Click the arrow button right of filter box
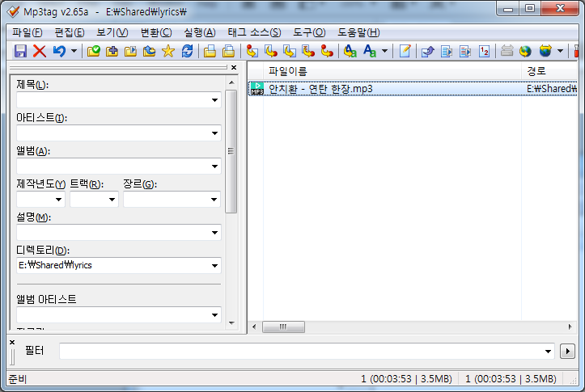This screenshot has width=585, height=392. (x=567, y=351)
